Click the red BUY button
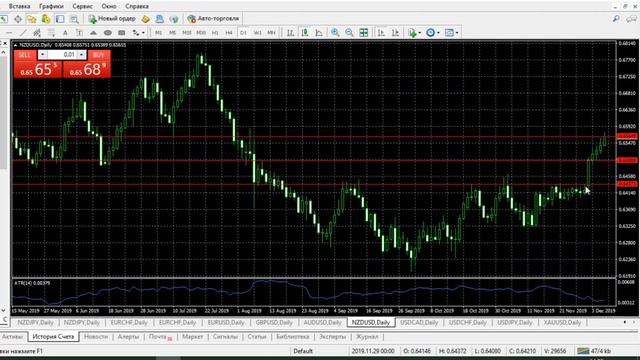This screenshot has height=360, width=640. pyautogui.click(x=98, y=55)
